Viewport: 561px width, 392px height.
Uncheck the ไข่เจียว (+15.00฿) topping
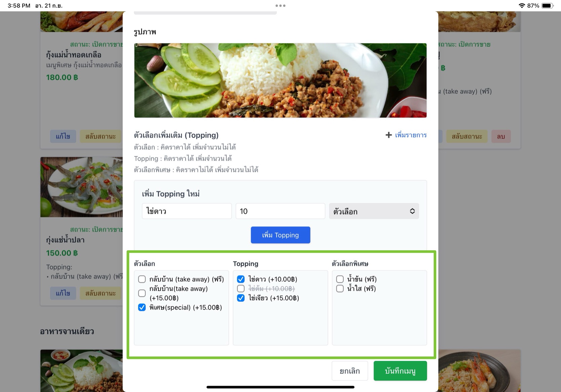pos(241,298)
